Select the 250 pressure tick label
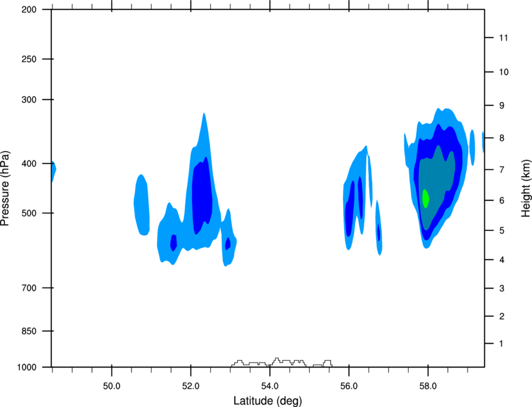532x407 pixels. (29, 59)
